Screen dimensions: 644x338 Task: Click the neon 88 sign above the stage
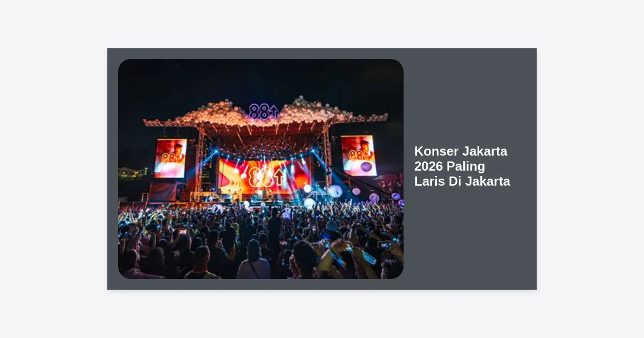[x=264, y=111]
